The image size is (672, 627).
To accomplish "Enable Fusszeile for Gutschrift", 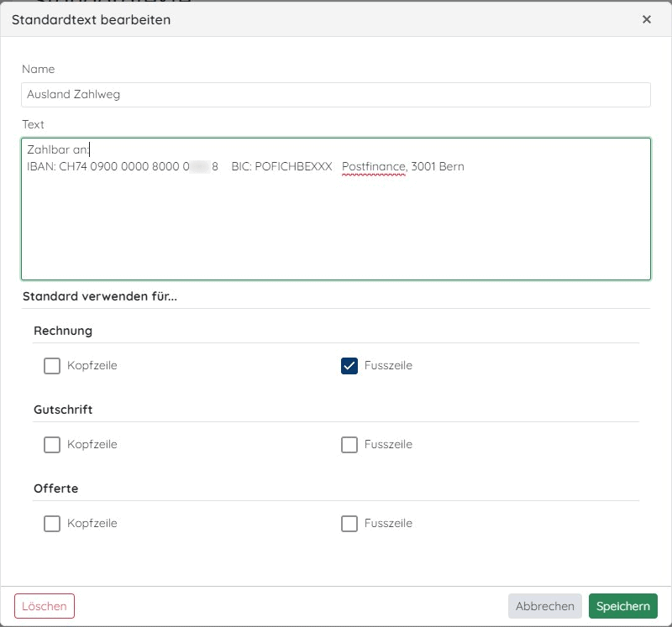I will click(349, 445).
